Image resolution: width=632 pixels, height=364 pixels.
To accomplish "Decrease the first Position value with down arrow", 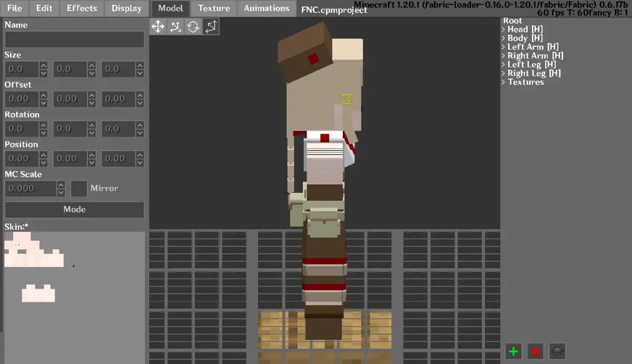I will coord(43,163).
